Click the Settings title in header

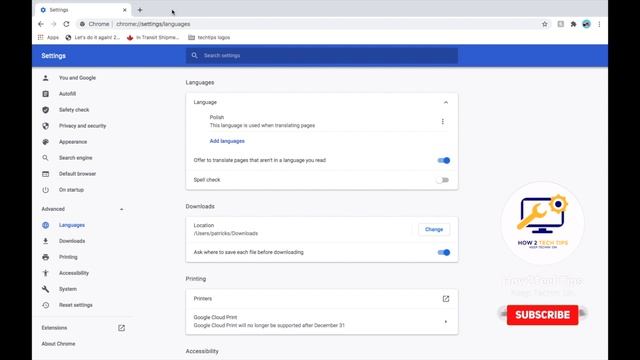53,56
